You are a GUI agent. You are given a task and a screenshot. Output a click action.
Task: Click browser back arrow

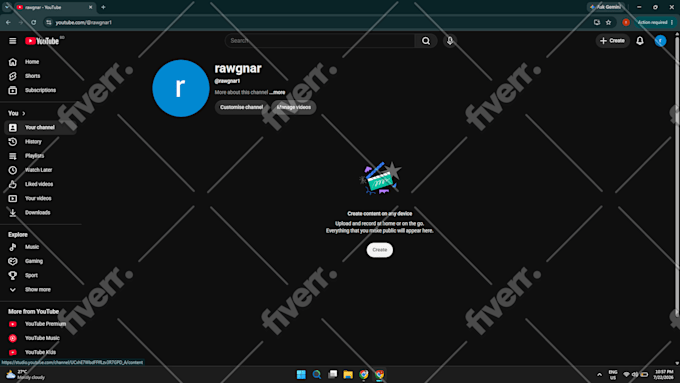pos(8,23)
